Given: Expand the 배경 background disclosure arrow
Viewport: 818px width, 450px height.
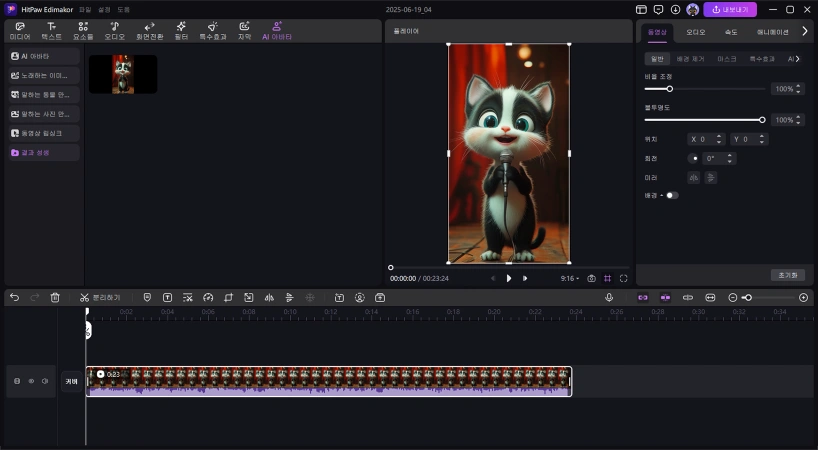Looking at the screenshot, I should [661, 196].
